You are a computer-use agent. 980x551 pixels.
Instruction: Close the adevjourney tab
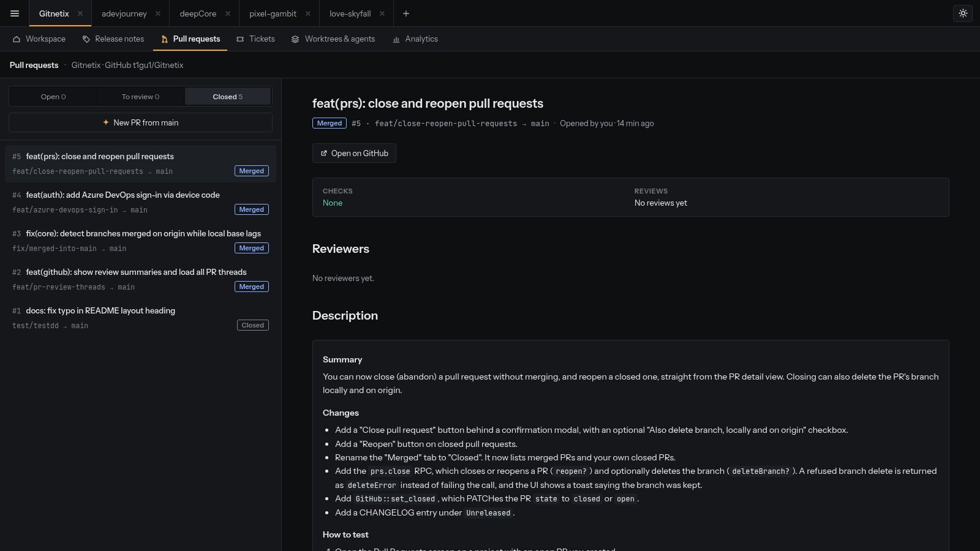(x=158, y=13)
